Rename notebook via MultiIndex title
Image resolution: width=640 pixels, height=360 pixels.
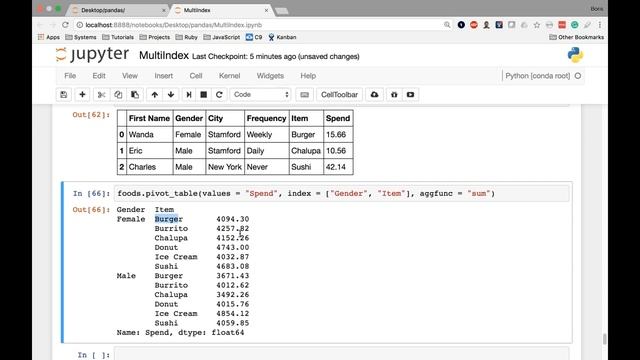(x=164, y=56)
